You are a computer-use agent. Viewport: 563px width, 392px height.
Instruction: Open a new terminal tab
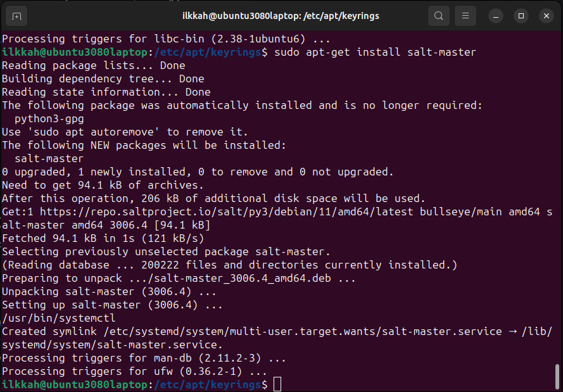(17, 16)
